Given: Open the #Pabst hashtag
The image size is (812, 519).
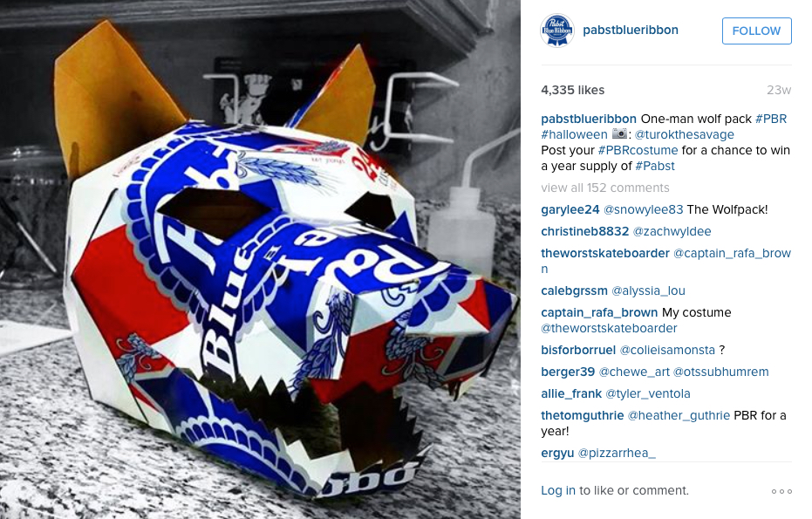Looking at the screenshot, I should coord(654,167).
